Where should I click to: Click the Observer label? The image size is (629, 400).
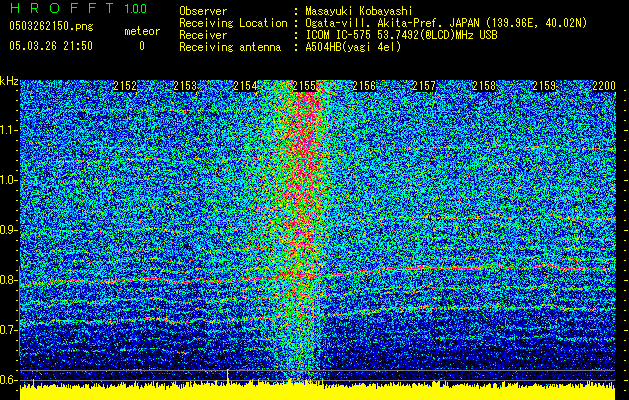(x=203, y=11)
